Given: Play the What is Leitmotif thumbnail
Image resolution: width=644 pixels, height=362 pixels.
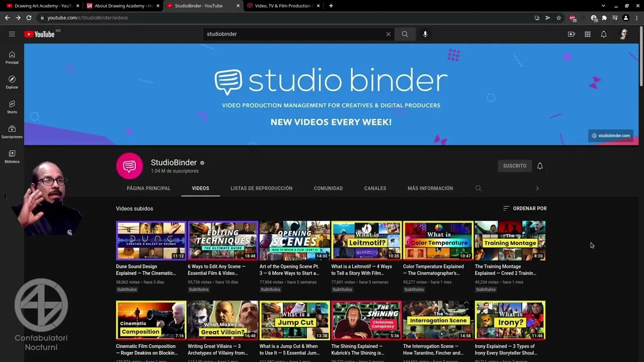Looking at the screenshot, I should (x=366, y=240).
